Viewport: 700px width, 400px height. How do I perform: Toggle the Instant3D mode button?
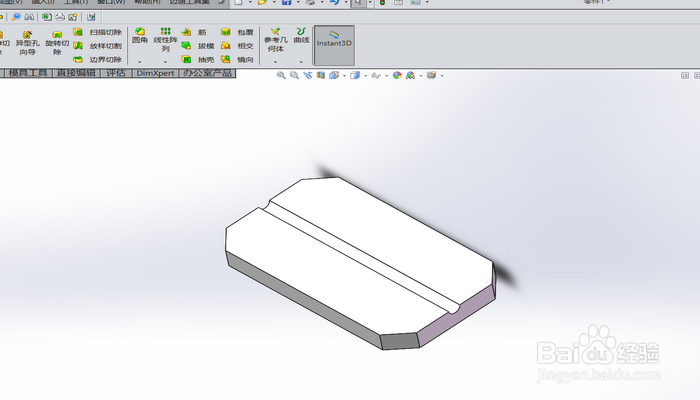click(334, 45)
